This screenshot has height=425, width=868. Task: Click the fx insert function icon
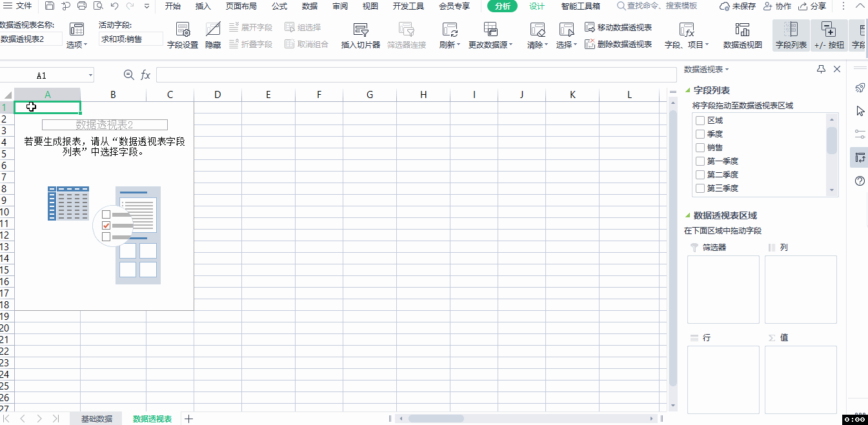point(146,75)
